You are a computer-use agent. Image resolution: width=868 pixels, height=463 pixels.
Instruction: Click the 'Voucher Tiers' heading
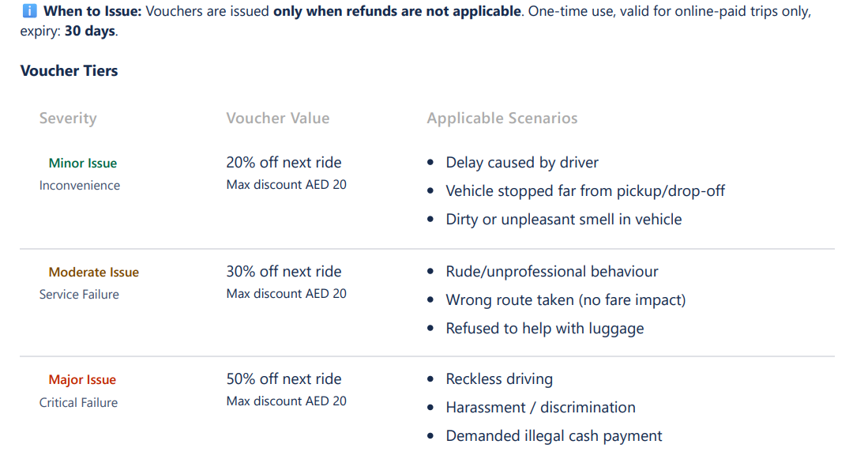pyautogui.click(x=69, y=71)
